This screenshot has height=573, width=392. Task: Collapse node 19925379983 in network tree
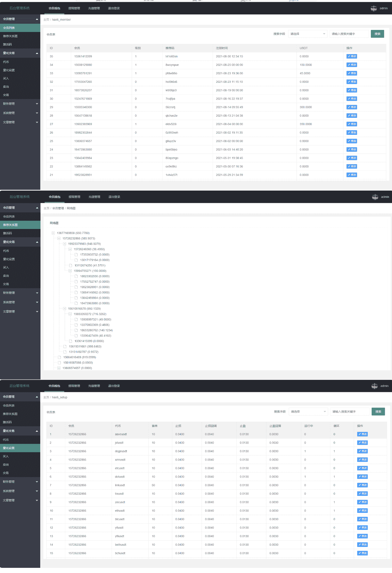(x=64, y=244)
